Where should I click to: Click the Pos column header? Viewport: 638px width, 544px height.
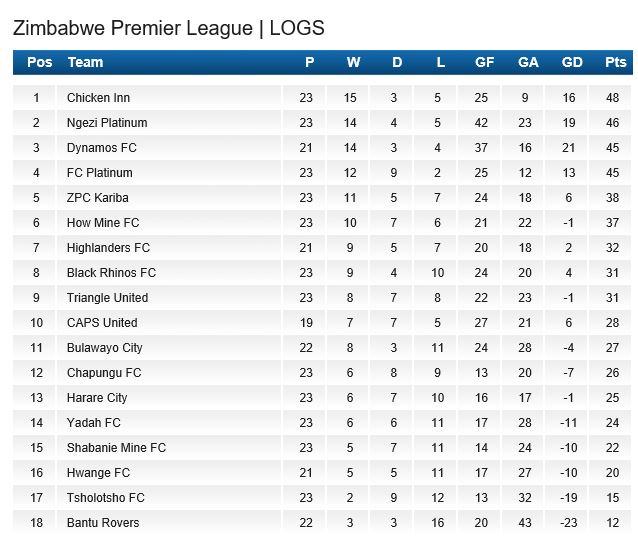tap(40, 62)
